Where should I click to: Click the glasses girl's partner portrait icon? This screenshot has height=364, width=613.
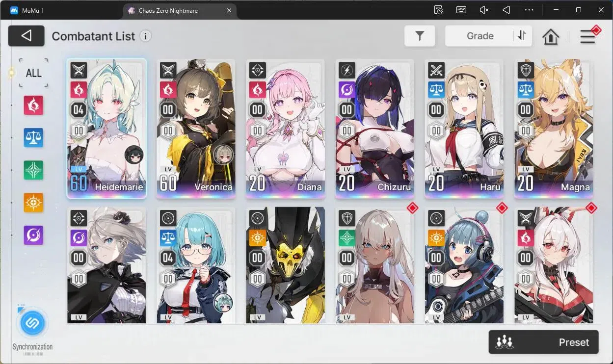[x=223, y=303]
